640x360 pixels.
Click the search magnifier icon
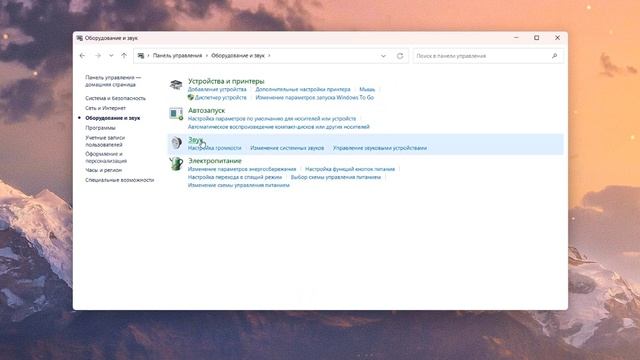coord(554,56)
